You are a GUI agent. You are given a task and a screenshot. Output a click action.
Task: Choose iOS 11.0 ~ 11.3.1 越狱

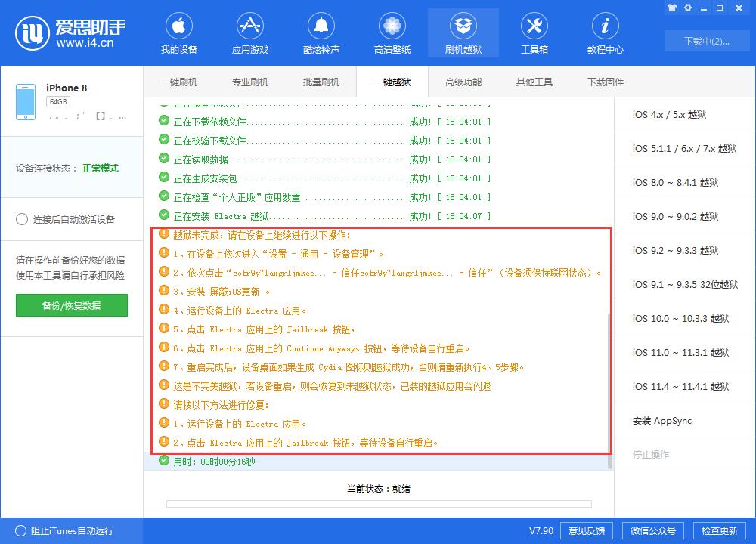[685, 352]
